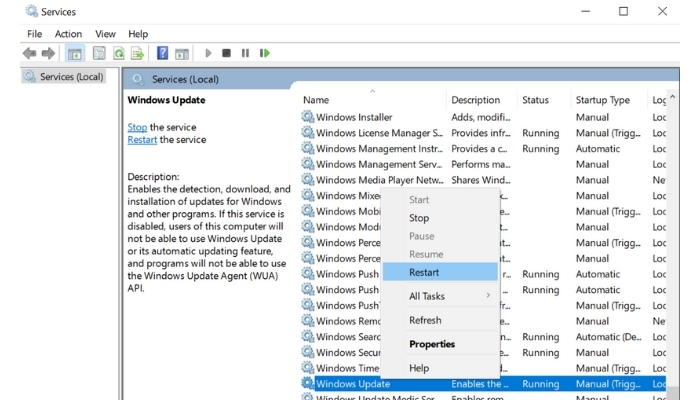The height and width of the screenshot is (400, 700).
Task: Choose Properties in the context menu
Action: (x=440, y=344)
